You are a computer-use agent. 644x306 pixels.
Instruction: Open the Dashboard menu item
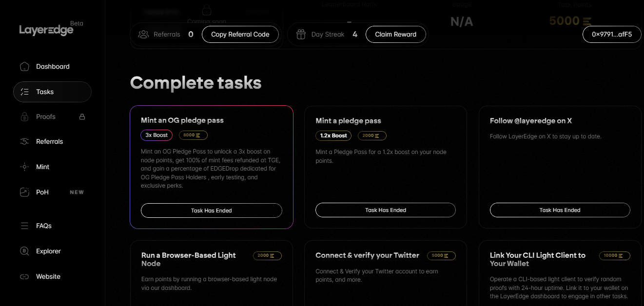[53, 67]
